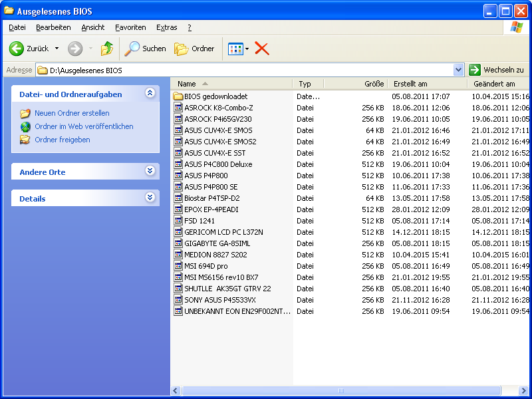Open the Bearbeiten menu
Screen dimensions: 532x399
pos(53,27)
